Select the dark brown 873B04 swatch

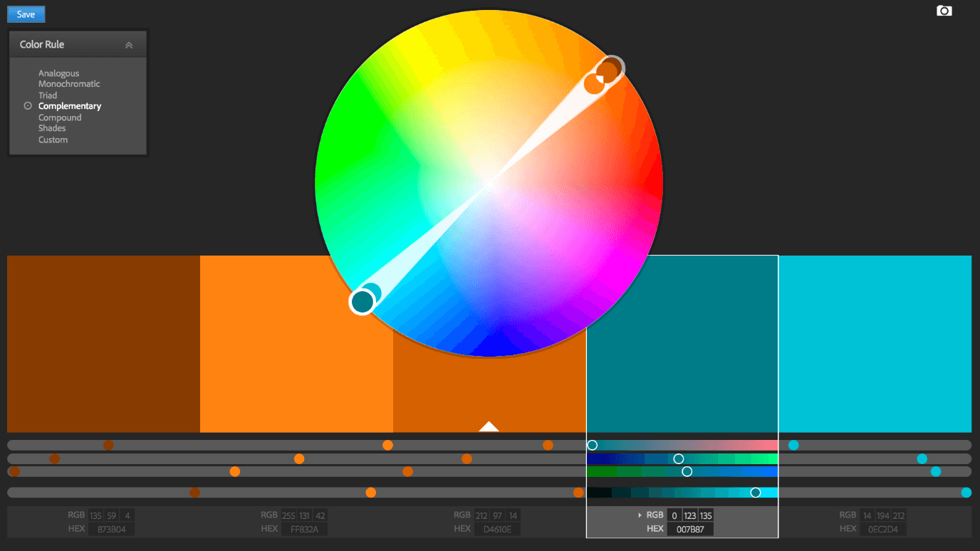coord(103,344)
